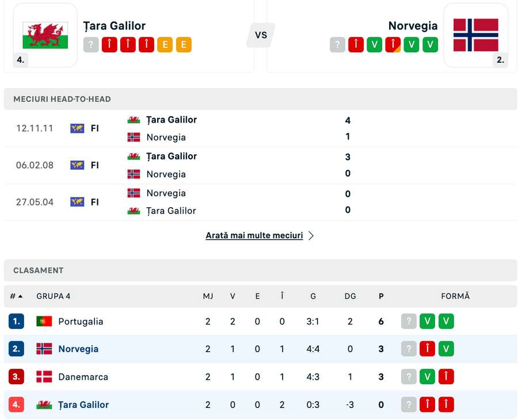518x420 pixels.
Task: Click the position 1 rank badge for Portugalia
Action: click(x=16, y=321)
